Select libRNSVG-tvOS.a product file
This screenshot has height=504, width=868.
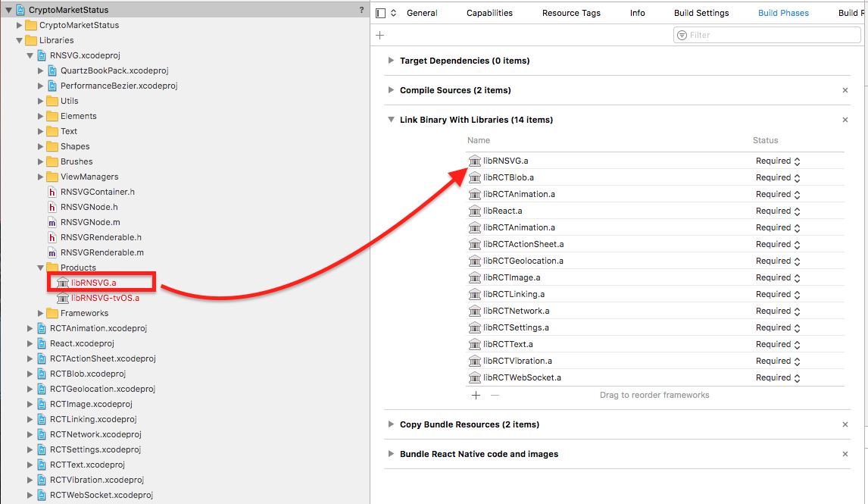click(x=105, y=298)
